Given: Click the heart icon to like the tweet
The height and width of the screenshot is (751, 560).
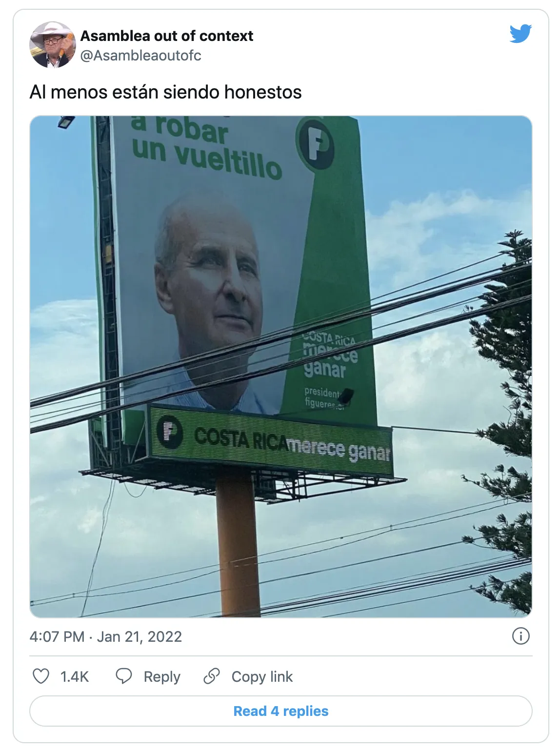Looking at the screenshot, I should point(41,676).
